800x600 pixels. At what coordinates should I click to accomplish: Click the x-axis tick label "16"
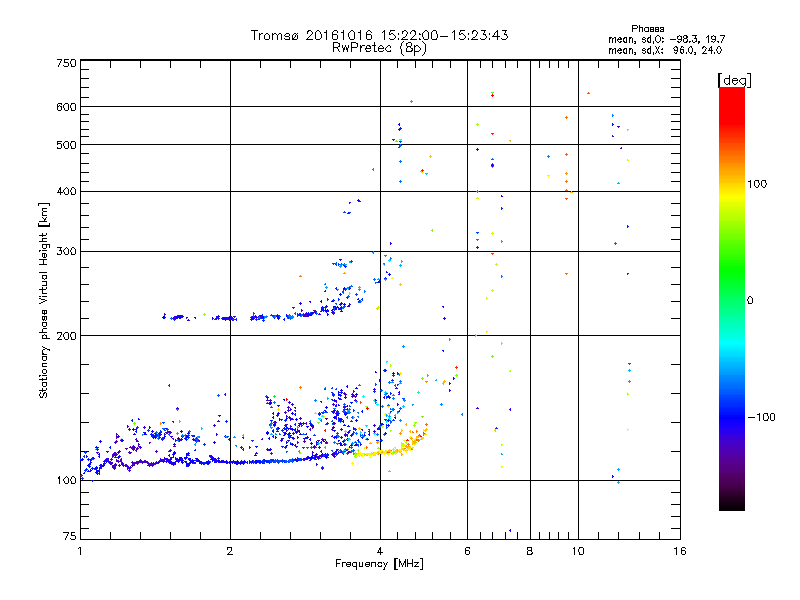click(680, 551)
